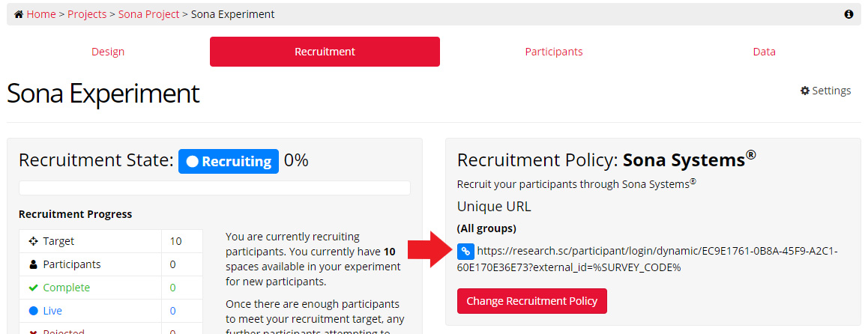
Task: Select the Recruitment tab
Action: tap(325, 52)
